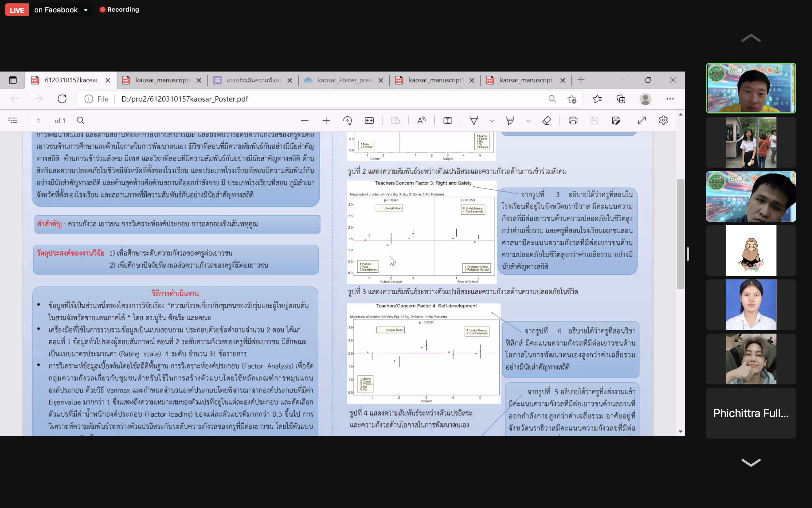Close the kaosar_Poster_prese tab
The height and width of the screenshot is (508, 812).
click(381, 80)
